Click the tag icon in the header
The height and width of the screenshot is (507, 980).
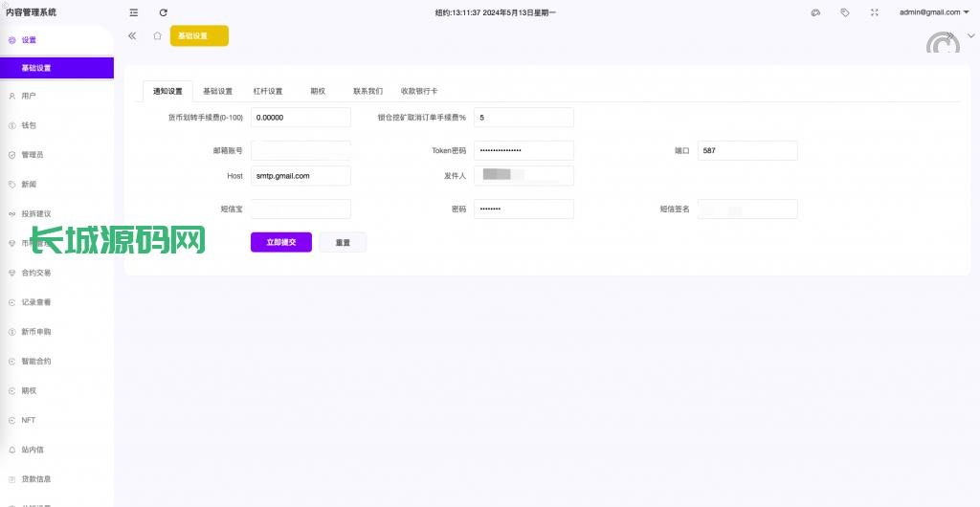pos(844,12)
